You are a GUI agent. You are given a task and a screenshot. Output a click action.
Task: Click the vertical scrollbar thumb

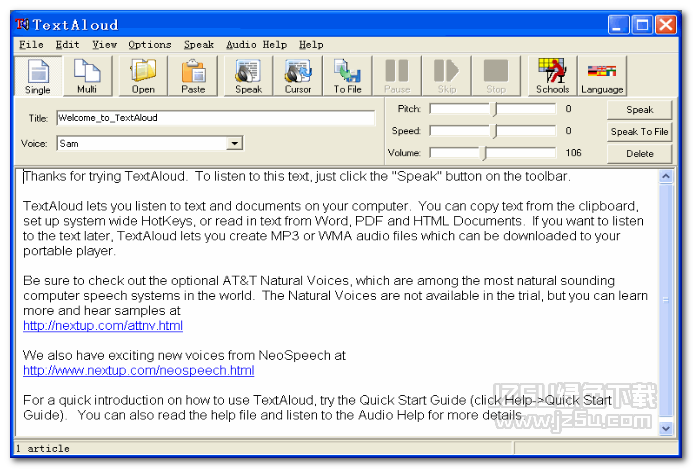coord(666,301)
